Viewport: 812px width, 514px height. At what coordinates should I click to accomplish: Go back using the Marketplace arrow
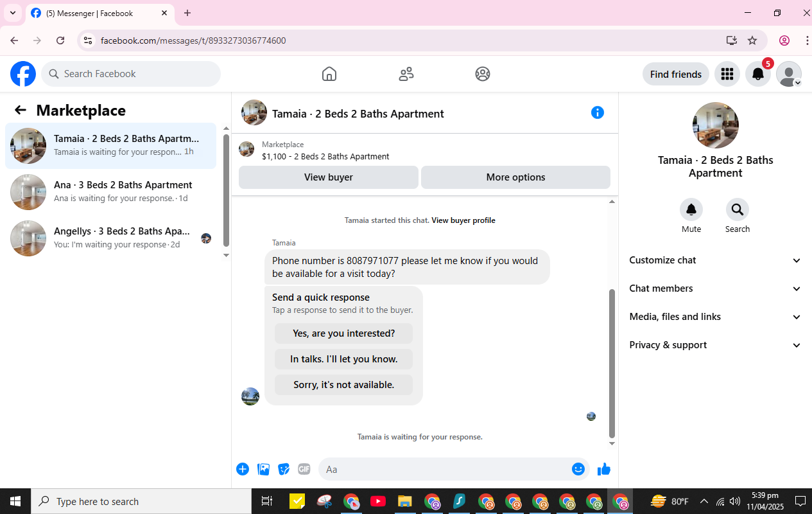coord(21,110)
